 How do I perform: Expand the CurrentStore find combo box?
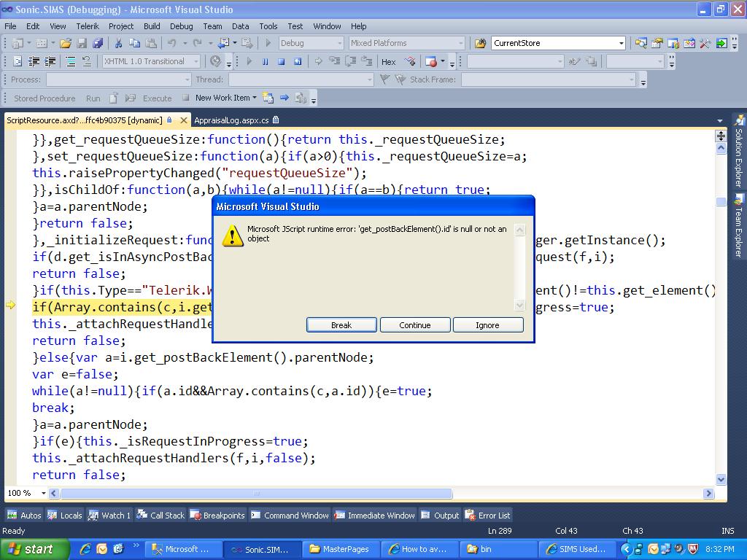point(622,43)
